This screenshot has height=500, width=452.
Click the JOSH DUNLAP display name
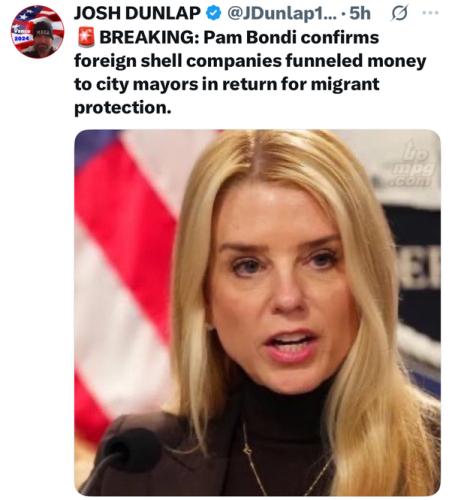(x=137, y=13)
